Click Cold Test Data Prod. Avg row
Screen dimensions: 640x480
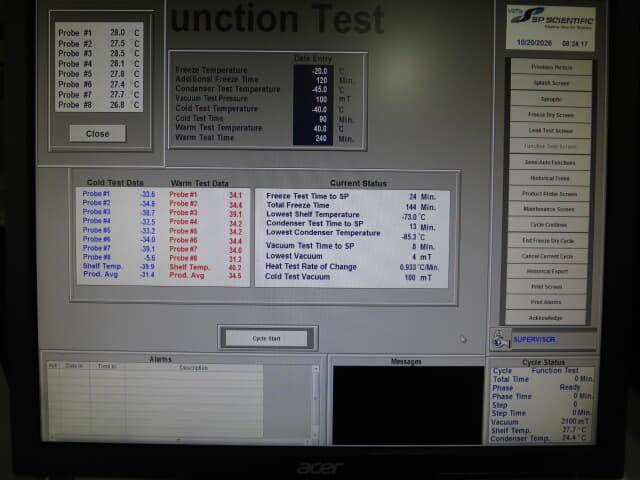tap(119, 275)
